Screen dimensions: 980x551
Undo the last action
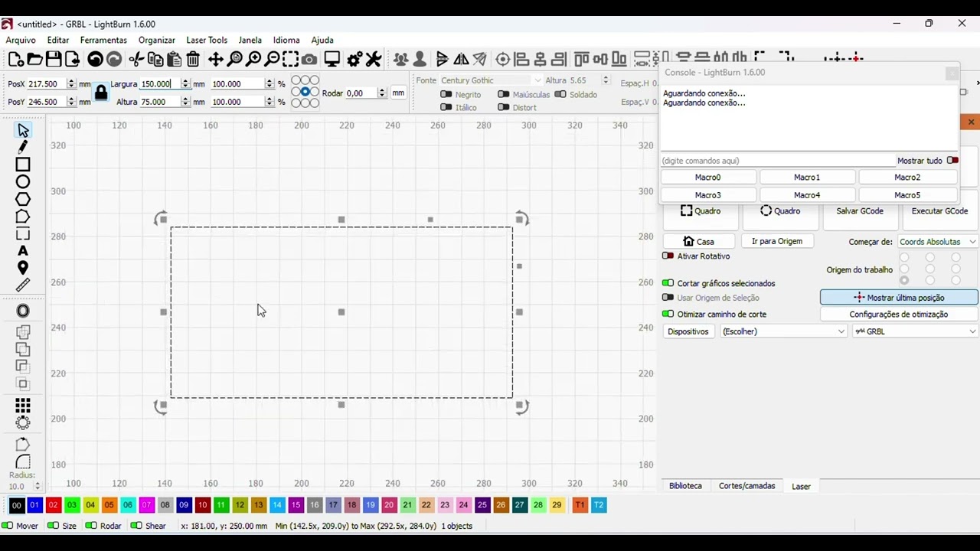(x=95, y=59)
